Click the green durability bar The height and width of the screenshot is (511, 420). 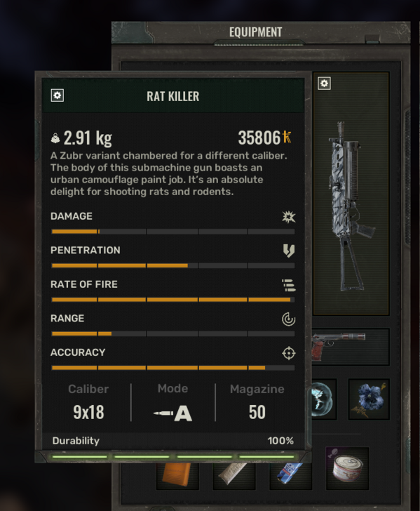[x=173, y=457]
